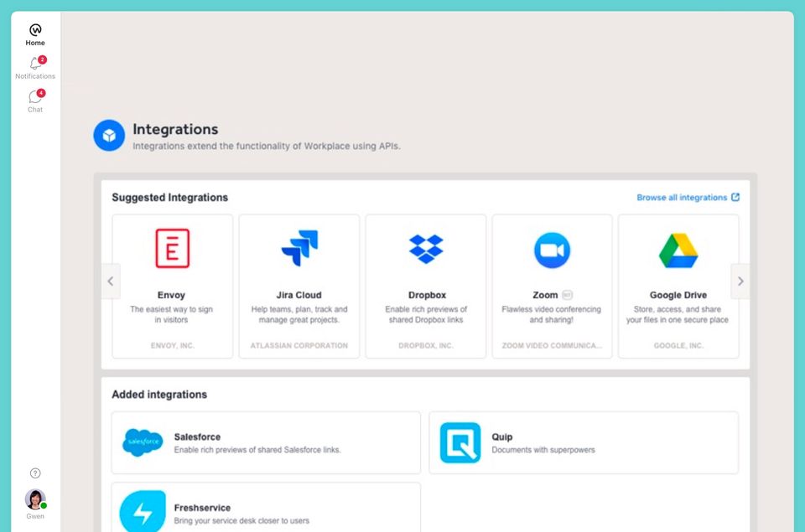Click the Zoom camera logo icon
Image resolution: width=805 pixels, height=532 pixels.
coord(552,251)
